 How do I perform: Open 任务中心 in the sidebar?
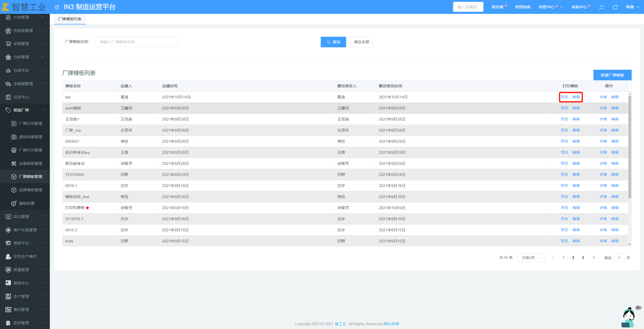tap(21, 97)
